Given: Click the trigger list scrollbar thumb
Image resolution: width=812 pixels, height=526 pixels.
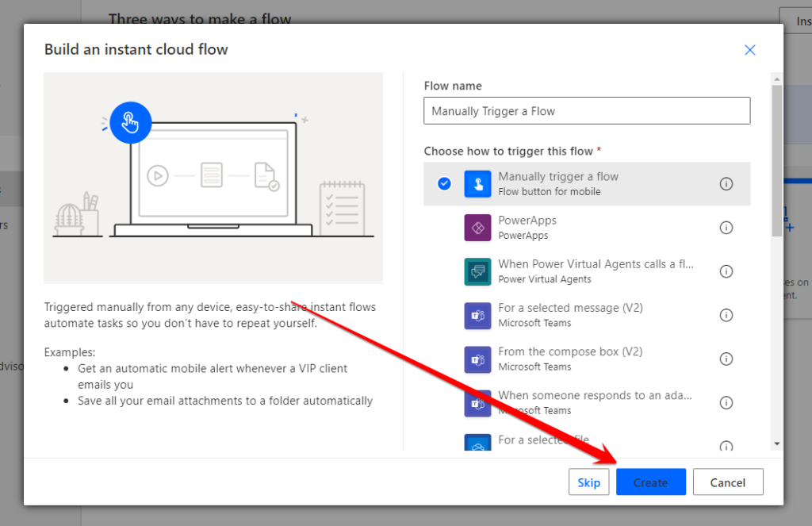Looking at the screenshot, I should pyautogui.click(x=777, y=160).
